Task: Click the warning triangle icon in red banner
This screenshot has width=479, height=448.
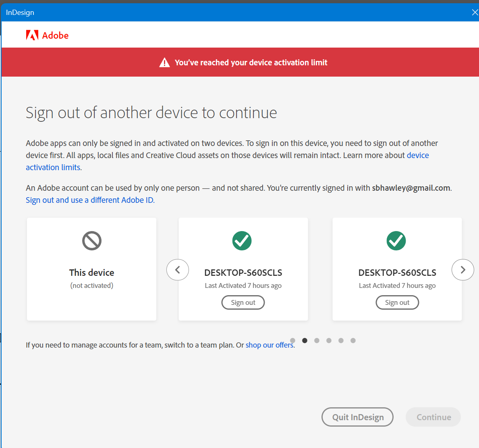Action: [164, 63]
